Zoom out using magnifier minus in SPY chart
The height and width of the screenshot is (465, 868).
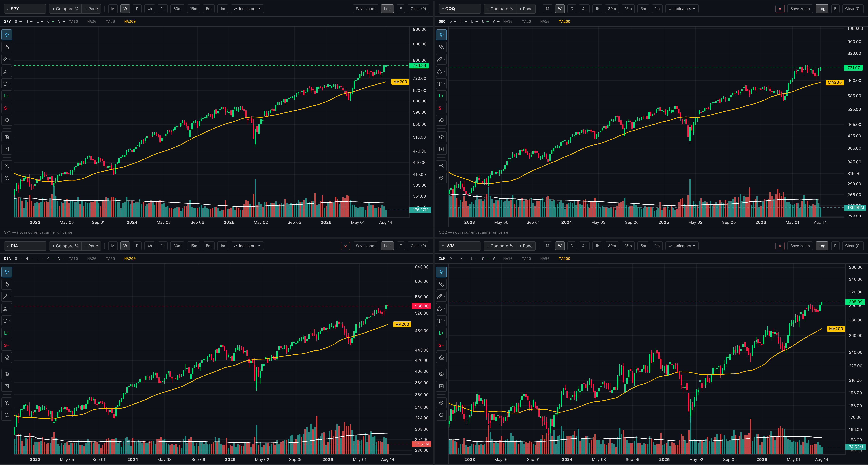[x=7, y=178]
